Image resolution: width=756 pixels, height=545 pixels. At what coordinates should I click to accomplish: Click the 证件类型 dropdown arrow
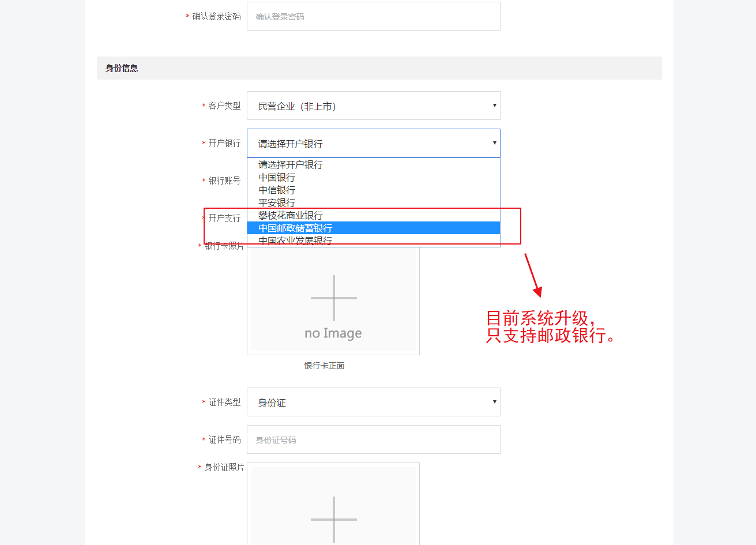point(494,402)
